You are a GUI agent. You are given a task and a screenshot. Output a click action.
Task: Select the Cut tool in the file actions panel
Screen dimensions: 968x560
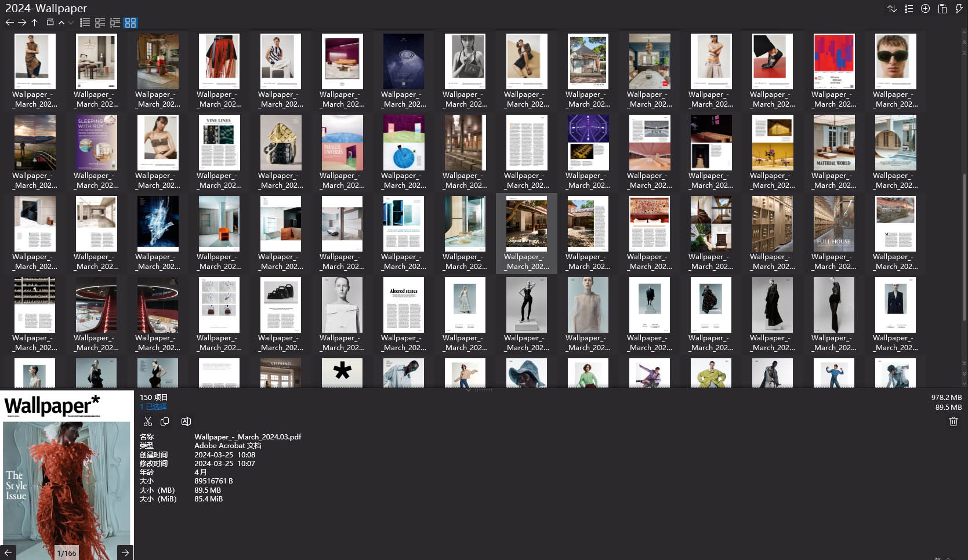pos(147,421)
